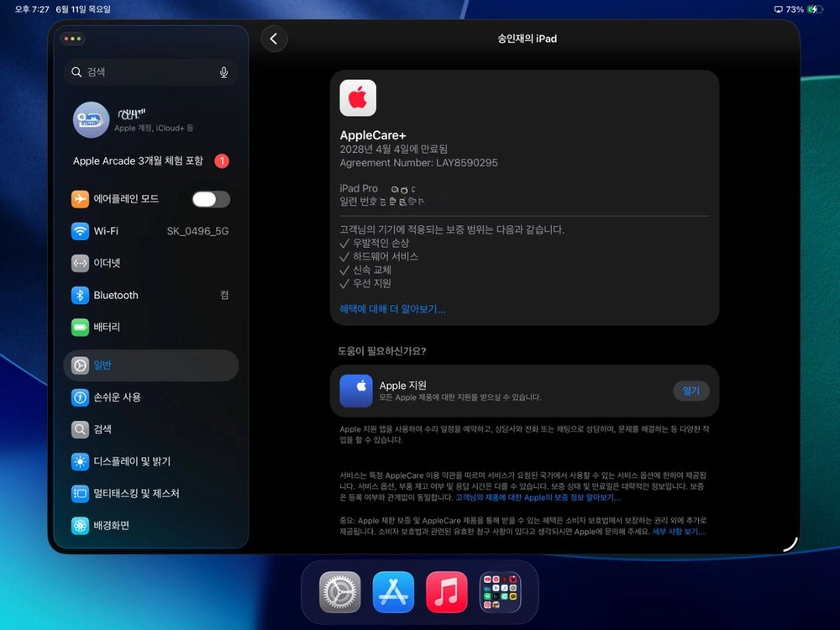Open 혜택에 대해 더 알아보기 link

[392, 309]
